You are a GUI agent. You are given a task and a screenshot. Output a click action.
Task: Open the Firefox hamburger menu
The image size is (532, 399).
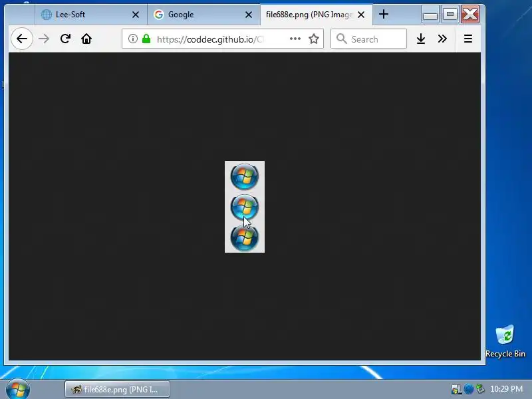click(468, 39)
